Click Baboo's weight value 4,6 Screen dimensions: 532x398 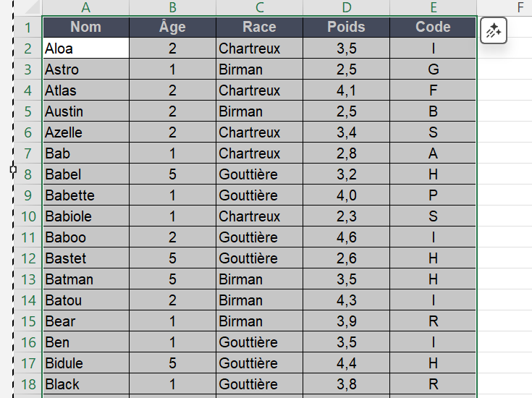click(x=346, y=237)
